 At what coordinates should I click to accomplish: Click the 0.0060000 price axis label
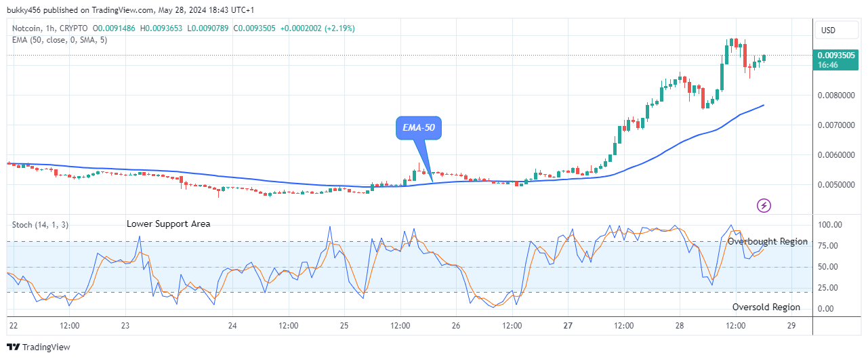836,155
